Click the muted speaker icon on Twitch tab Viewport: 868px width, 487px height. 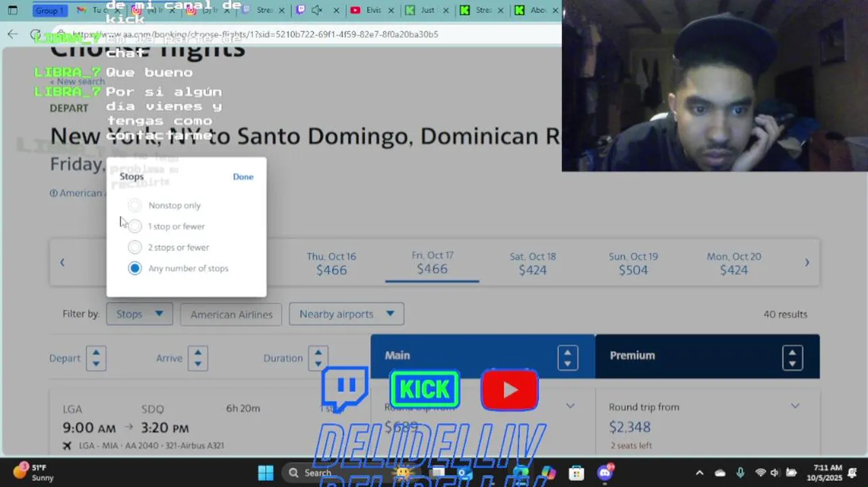pyautogui.click(x=316, y=10)
